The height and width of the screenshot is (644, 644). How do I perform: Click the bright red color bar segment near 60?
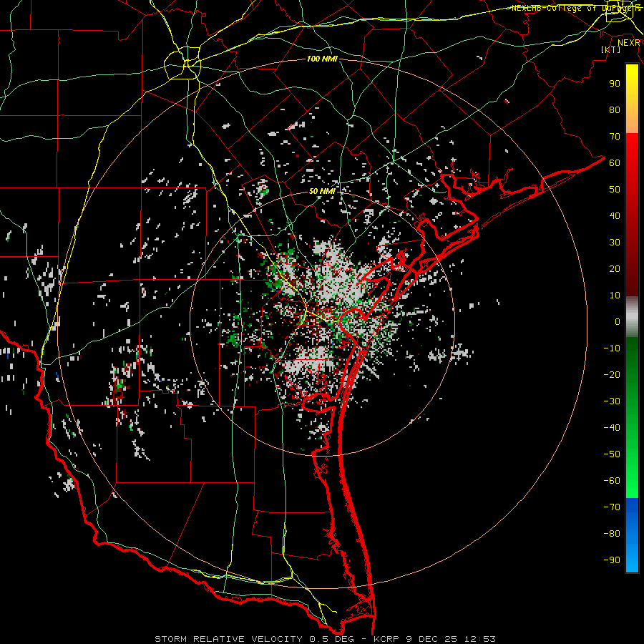click(x=632, y=165)
